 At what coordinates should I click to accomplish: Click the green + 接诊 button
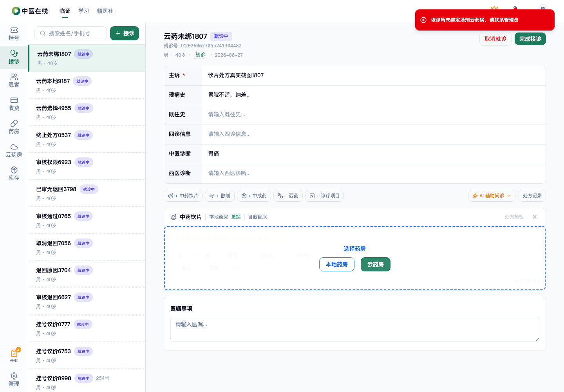(125, 33)
